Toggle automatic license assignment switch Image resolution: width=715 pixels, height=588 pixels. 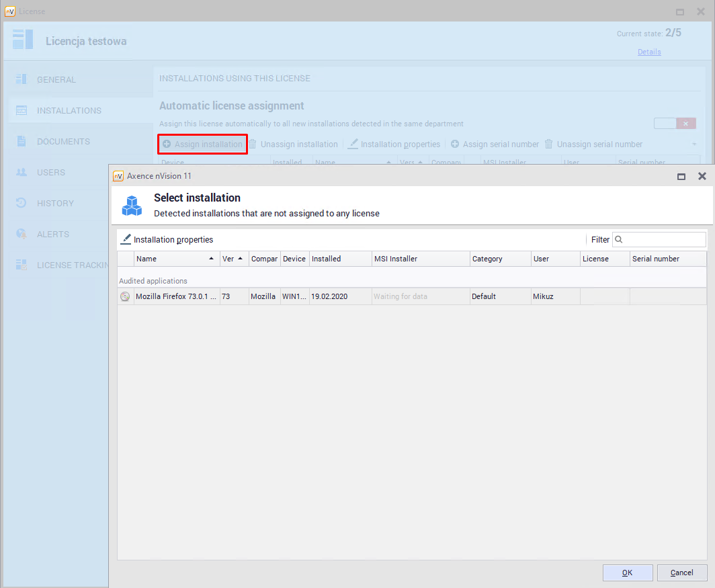click(674, 124)
